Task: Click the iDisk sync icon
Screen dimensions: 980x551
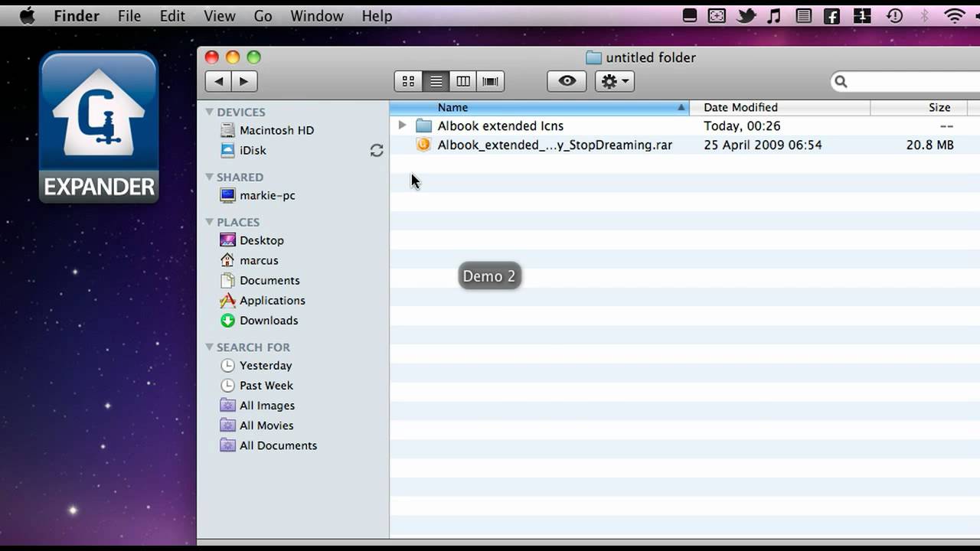Action: coord(377,151)
